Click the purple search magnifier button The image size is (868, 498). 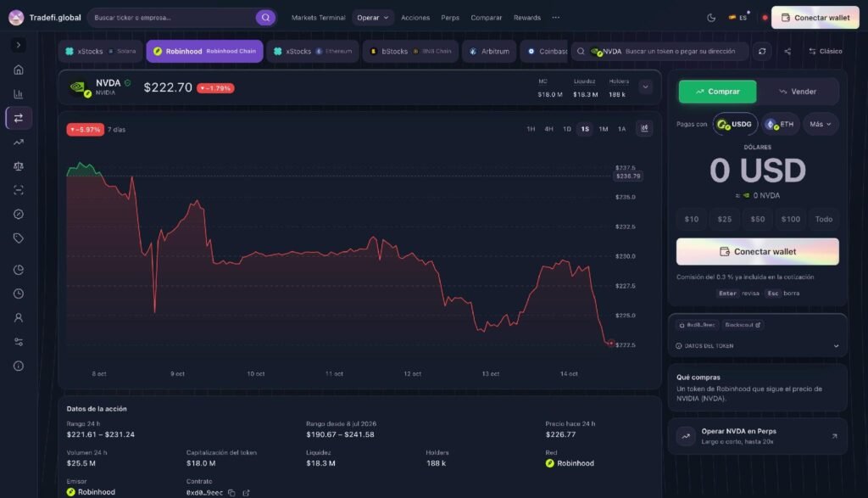(265, 18)
